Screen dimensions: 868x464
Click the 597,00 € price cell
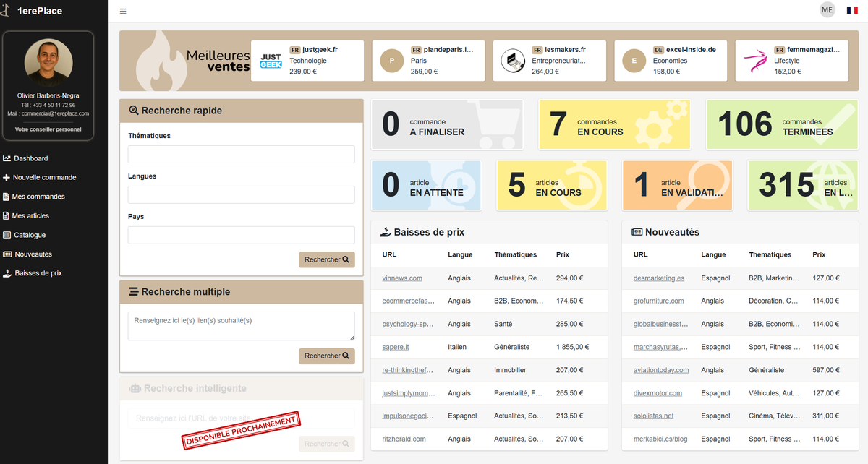click(827, 370)
